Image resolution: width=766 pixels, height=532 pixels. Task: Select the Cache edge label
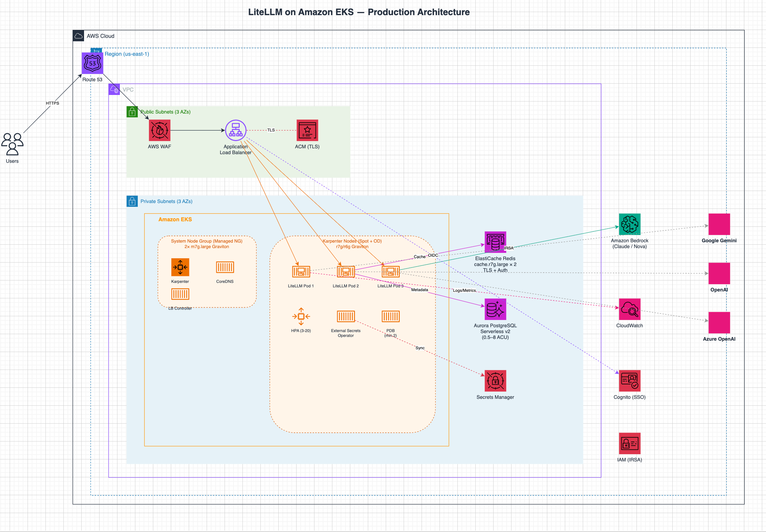(420, 257)
